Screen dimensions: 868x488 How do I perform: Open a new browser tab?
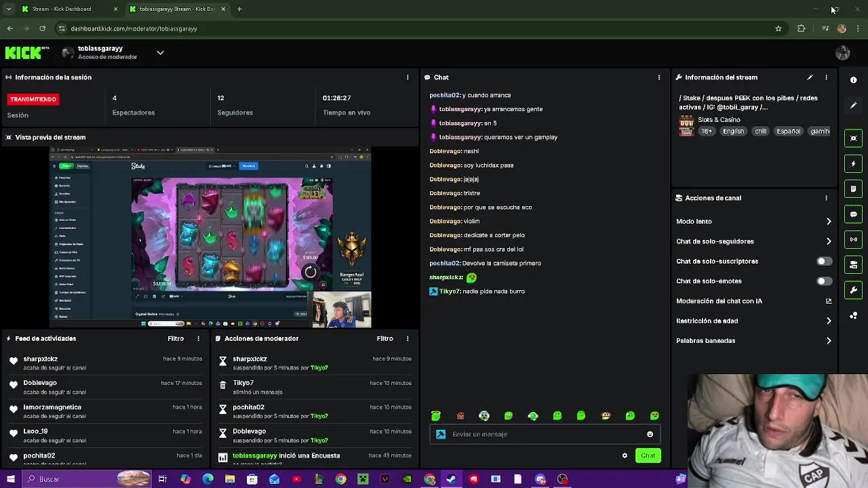tap(240, 9)
